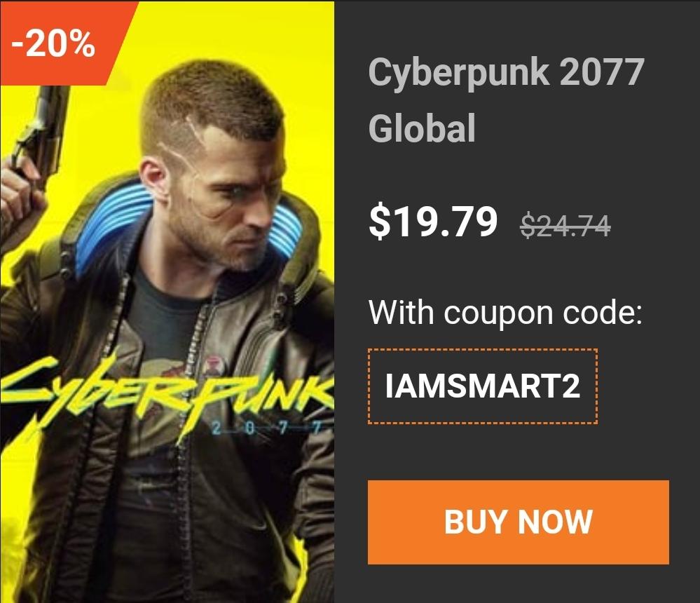700x603 pixels.
Task: Click the "With coupon code:" label
Action: 505,312
